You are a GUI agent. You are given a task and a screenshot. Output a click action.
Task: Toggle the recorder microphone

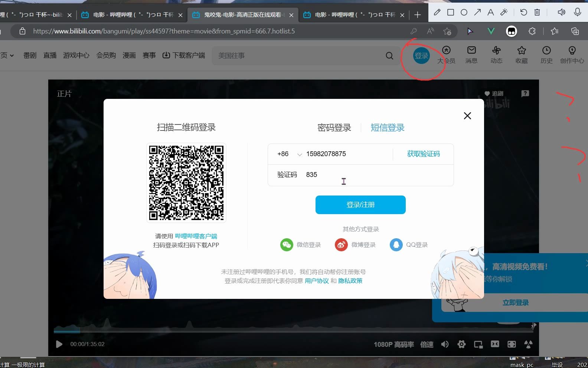click(x=578, y=12)
